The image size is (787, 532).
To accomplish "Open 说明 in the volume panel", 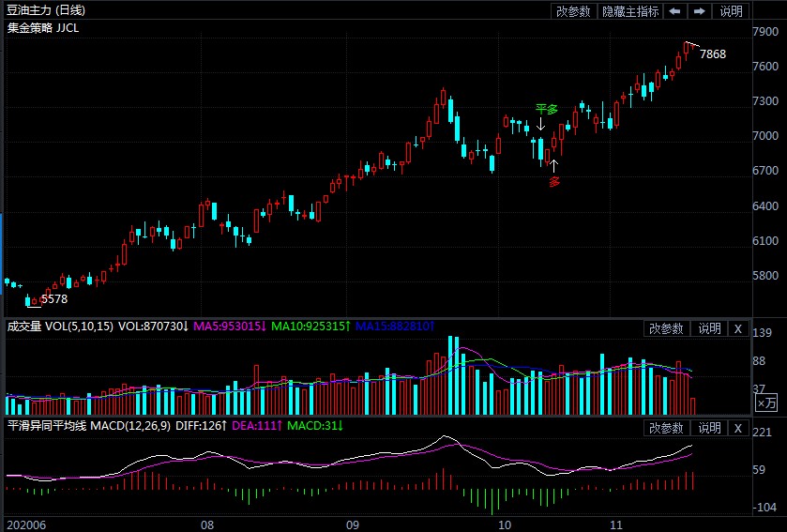I will click(x=710, y=328).
